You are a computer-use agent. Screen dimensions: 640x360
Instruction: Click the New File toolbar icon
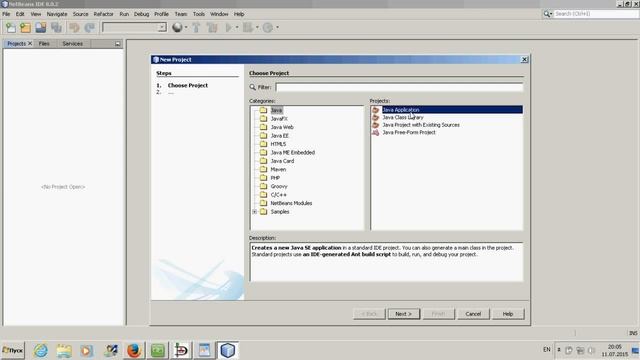pos(11,27)
